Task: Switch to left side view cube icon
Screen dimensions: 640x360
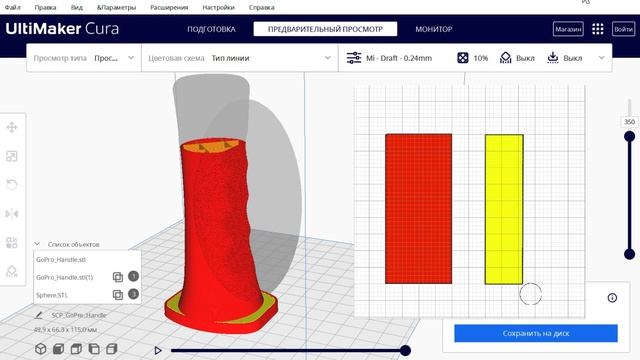Action: pyautogui.click(x=94, y=349)
